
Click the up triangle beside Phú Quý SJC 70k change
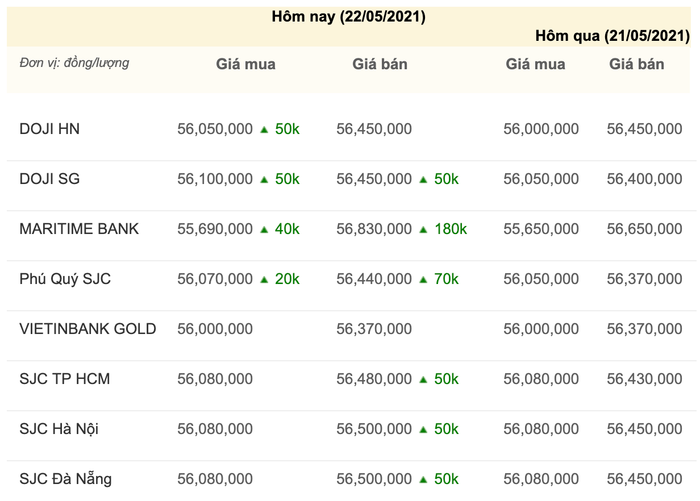tap(423, 280)
